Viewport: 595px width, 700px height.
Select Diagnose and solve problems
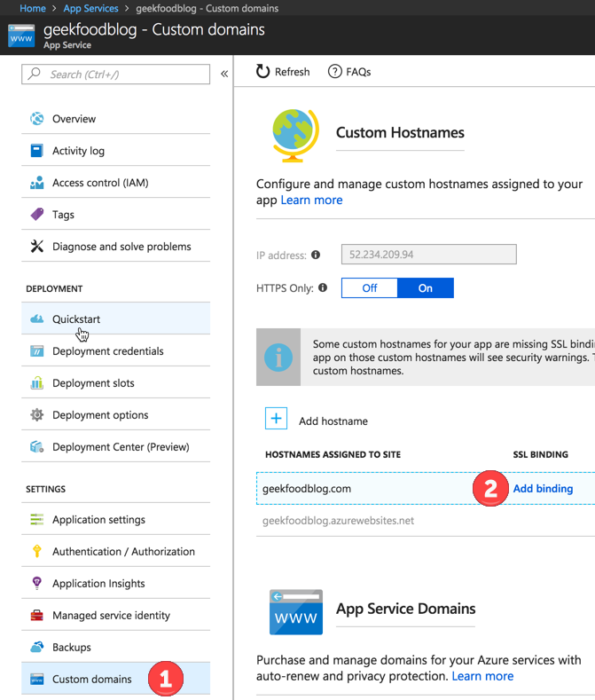click(x=115, y=247)
